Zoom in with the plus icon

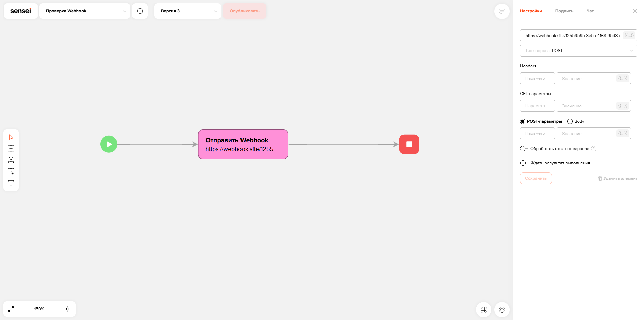(x=52, y=309)
